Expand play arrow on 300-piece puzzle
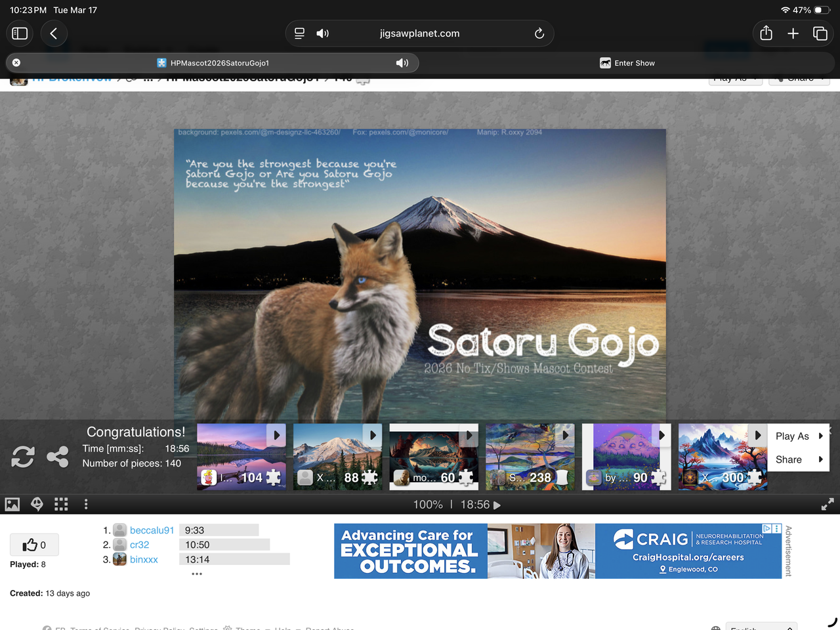Image resolution: width=840 pixels, height=630 pixels. (757, 435)
